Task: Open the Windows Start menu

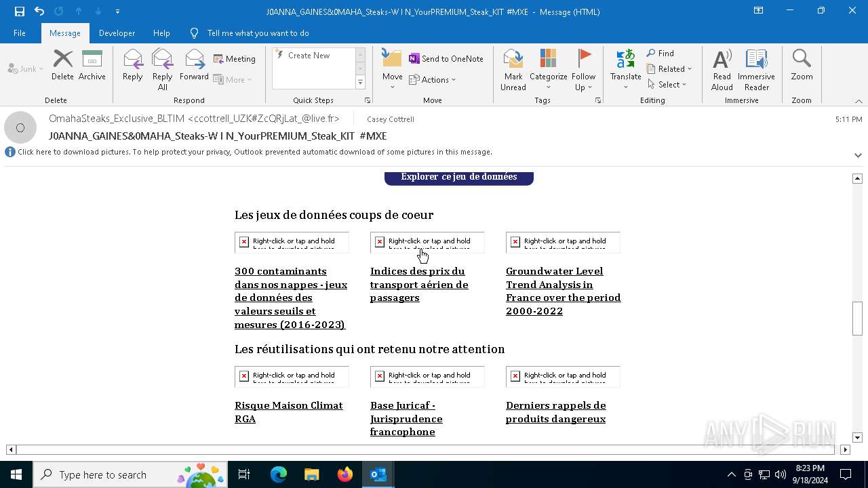Action: 16,474
